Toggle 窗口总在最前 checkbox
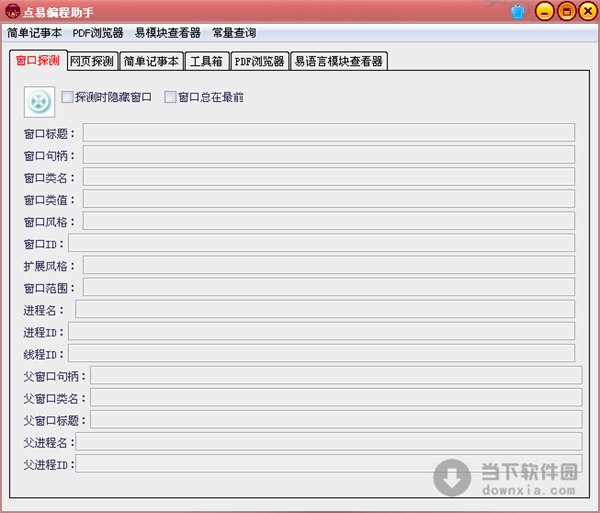This screenshot has width=600, height=513. (170, 97)
